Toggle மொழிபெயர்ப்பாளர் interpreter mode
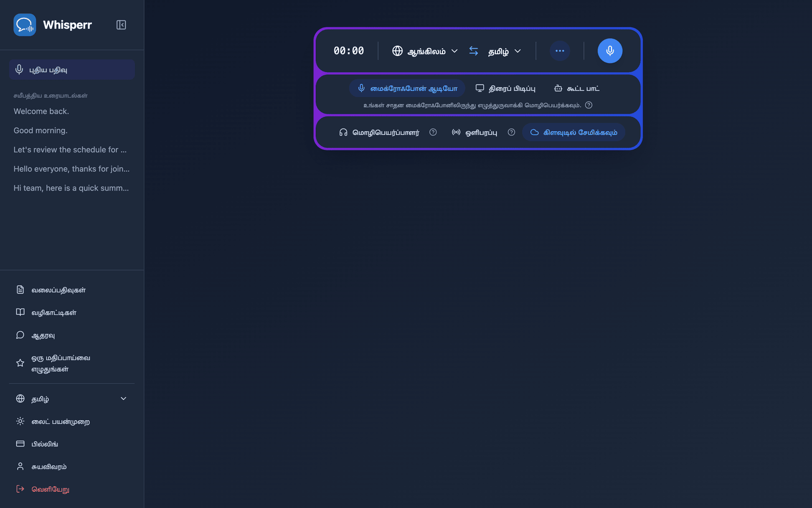812x508 pixels. pos(379,132)
